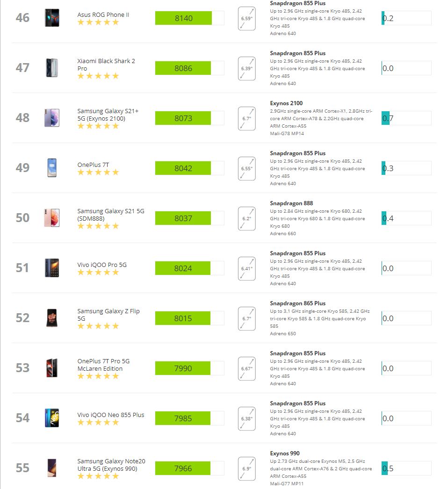This screenshot has width=448, height=489.
Task: Click the stars under Vivo iQOO Pro 5G
Action: (98, 273)
